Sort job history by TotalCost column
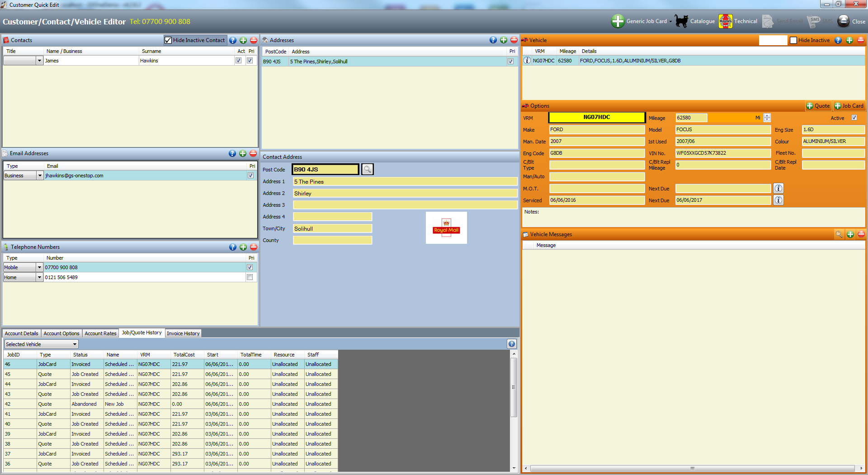Image resolution: width=868 pixels, height=475 pixels. point(184,355)
